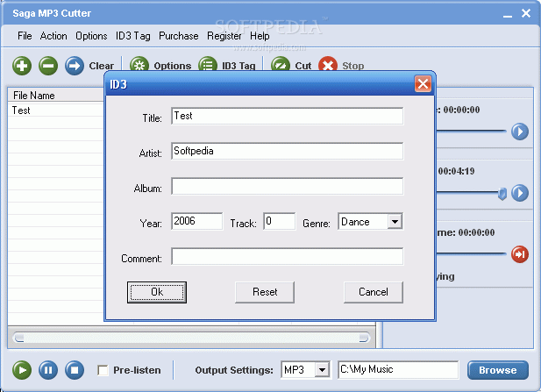Open the ID3 Tag menu
Screen dimensions: 541x392
(132, 36)
